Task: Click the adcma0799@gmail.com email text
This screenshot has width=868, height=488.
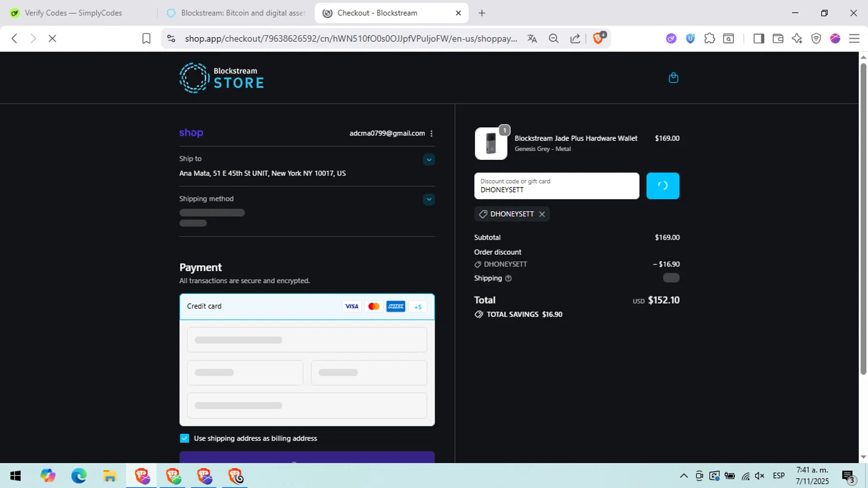Action: click(387, 133)
